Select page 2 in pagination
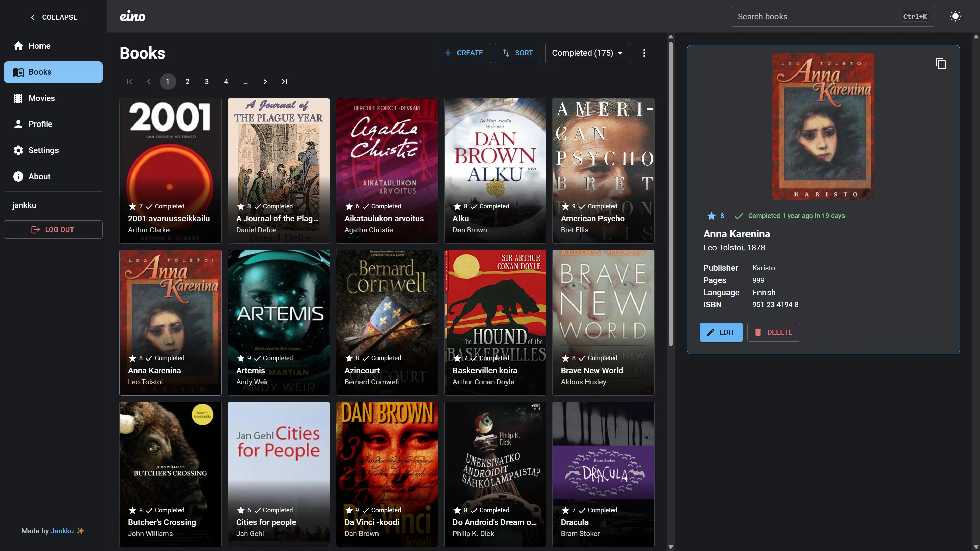 tap(187, 82)
